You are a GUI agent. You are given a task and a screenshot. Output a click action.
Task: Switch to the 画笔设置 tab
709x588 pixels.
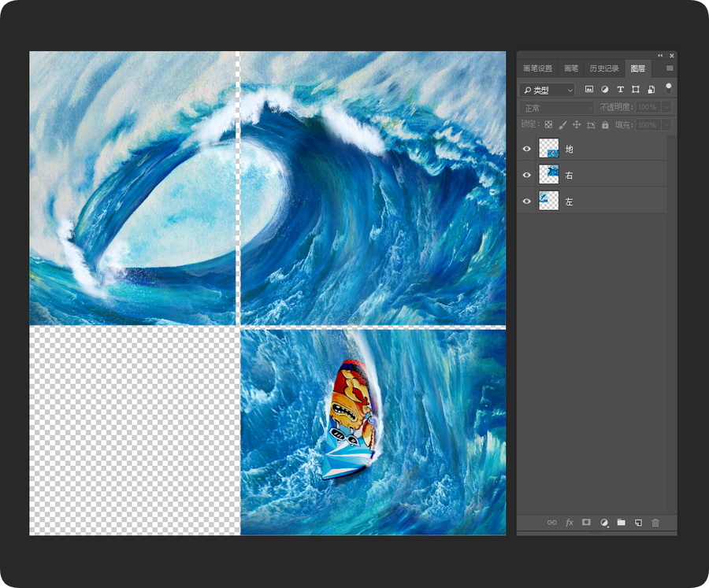pyautogui.click(x=537, y=68)
